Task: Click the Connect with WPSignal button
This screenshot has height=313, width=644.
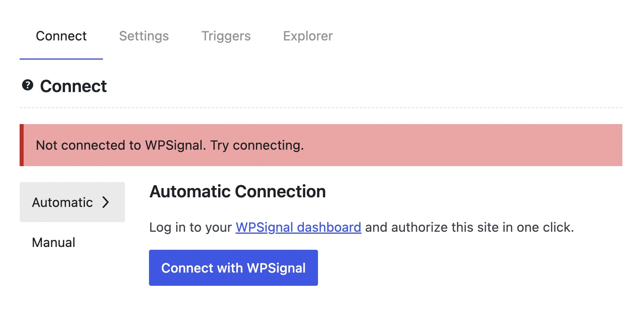Action: tap(233, 268)
